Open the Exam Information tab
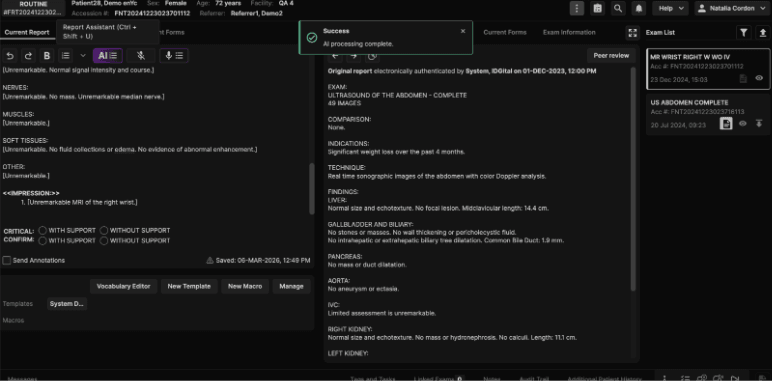Screen dimensions: 772x381 click(x=569, y=32)
